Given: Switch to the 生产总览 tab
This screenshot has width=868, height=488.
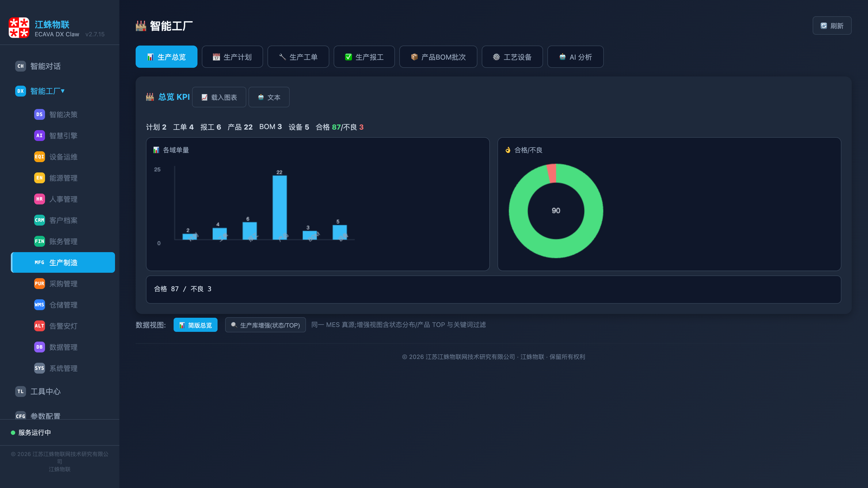Looking at the screenshot, I should click(166, 57).
